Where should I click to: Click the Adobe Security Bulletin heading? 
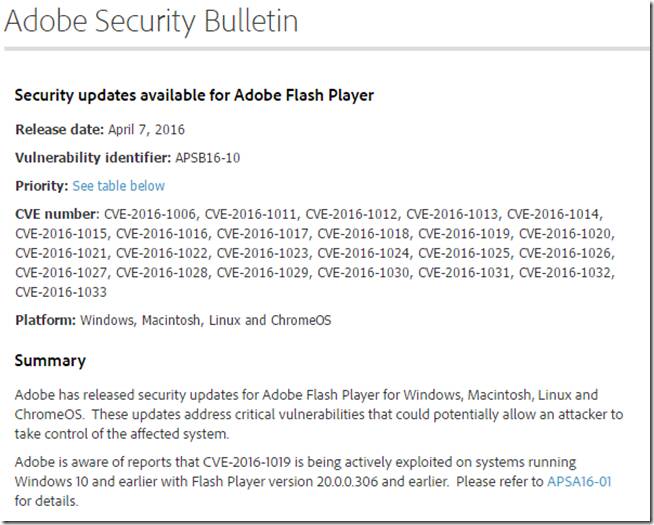151,21
